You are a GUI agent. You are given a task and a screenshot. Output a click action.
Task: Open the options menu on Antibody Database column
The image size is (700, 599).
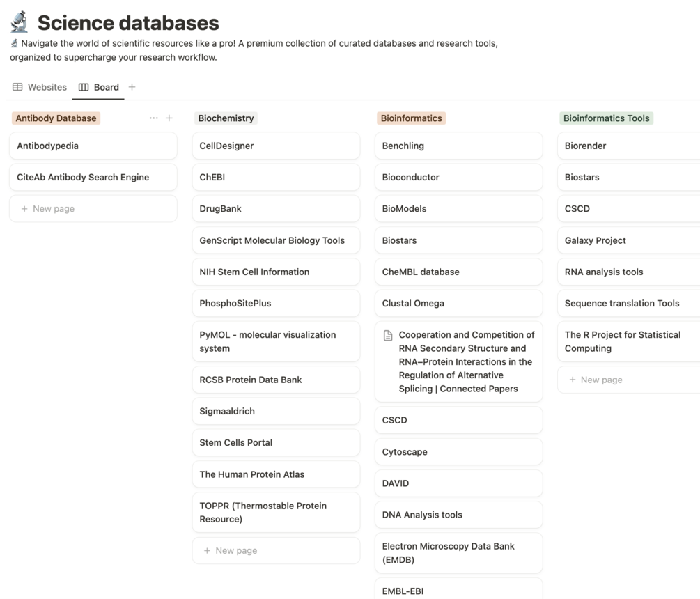[154, 118]
